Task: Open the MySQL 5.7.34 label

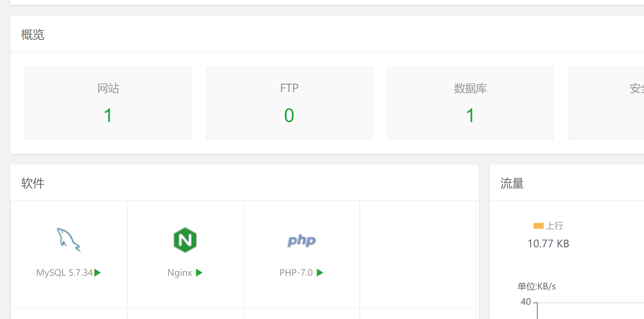Action: click(64, 273)
